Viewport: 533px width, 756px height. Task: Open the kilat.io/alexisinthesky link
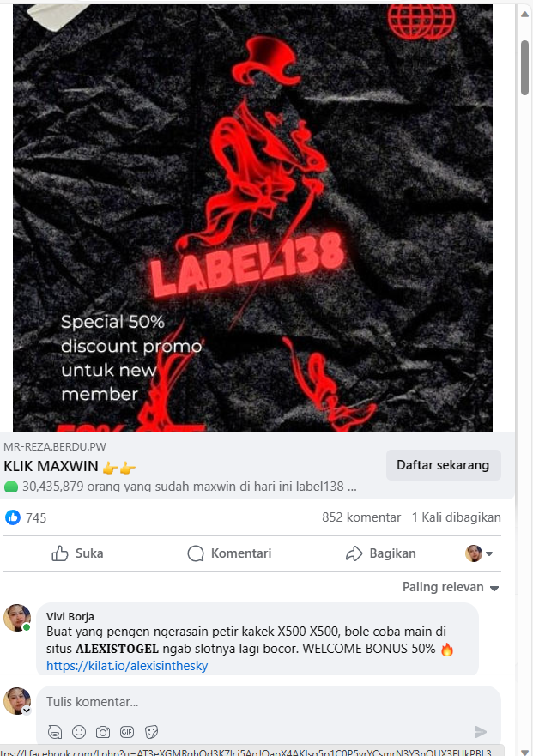pos(127,665)
